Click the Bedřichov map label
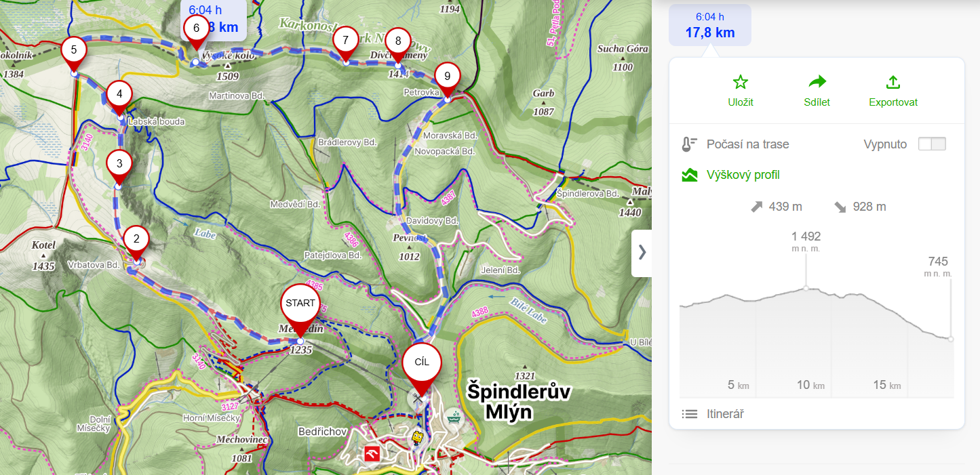980x475 pixels. pyautogui.click(x=323, y=431)
